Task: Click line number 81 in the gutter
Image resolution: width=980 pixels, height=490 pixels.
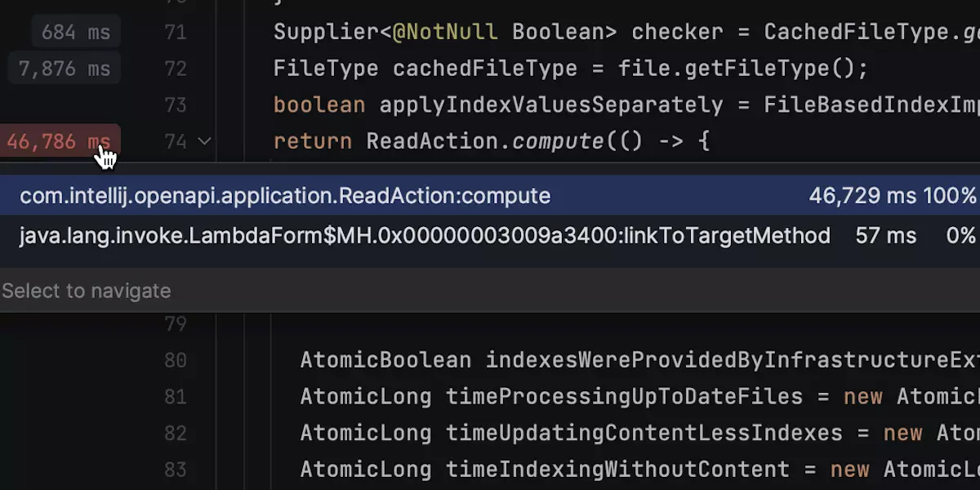Action: [x=175, y=397]
